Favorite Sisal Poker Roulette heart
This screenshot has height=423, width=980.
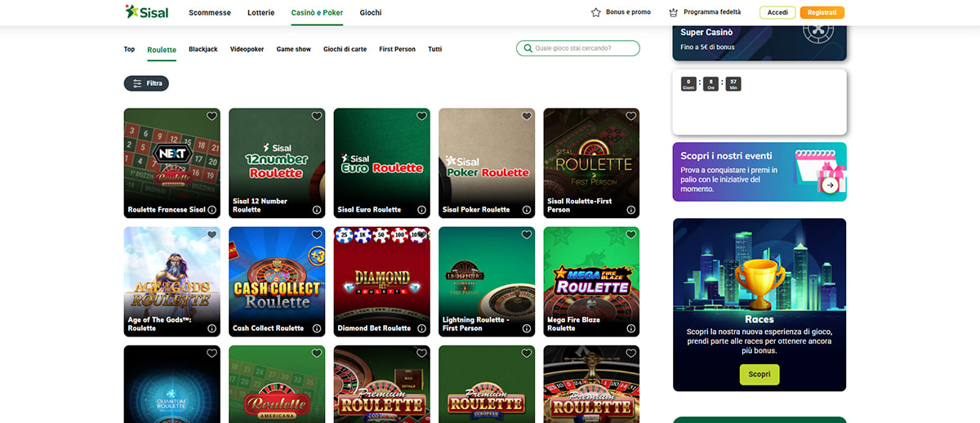coord(527,116)
